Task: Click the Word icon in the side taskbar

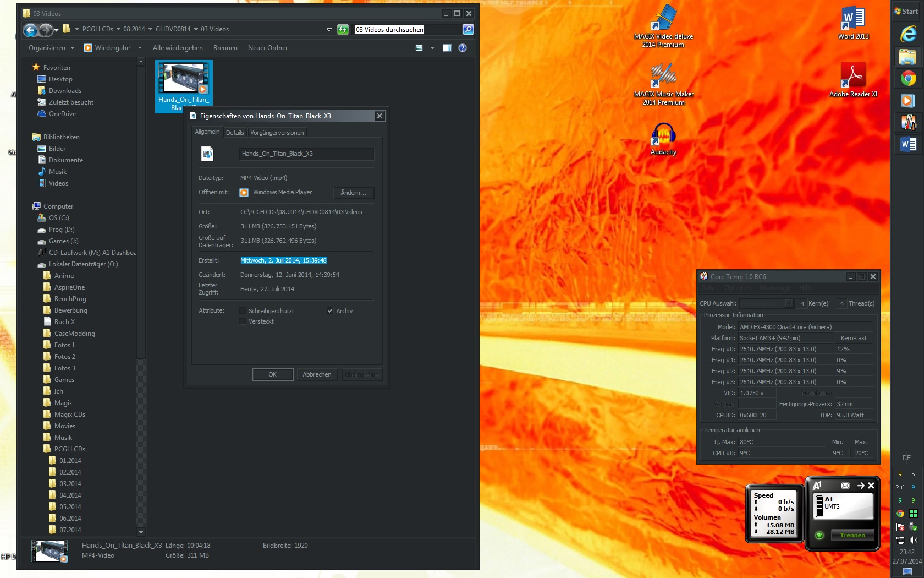Action: click(x=908, y=144)
